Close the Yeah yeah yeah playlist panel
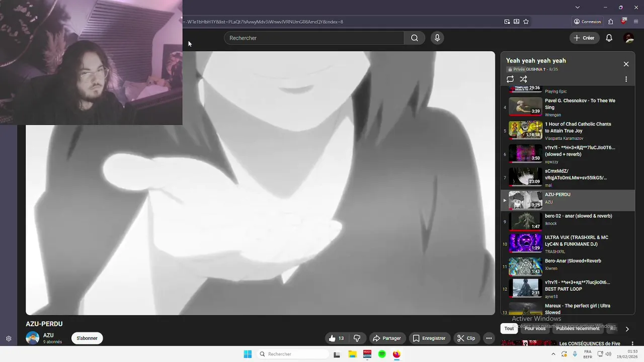This screenshot has width=644, height=362. coord(626,64)
